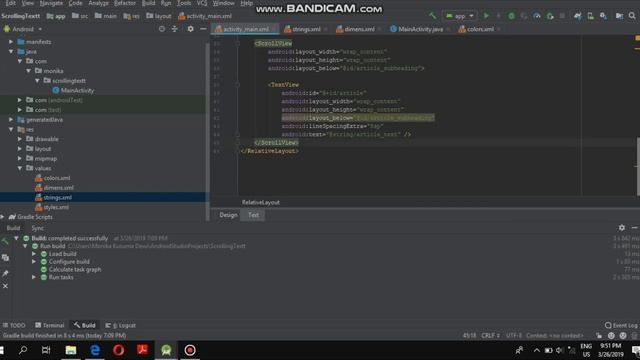This screenshot has height=360, width=640.
Task: Close Build output with X icon
Action: click(5, 286)
